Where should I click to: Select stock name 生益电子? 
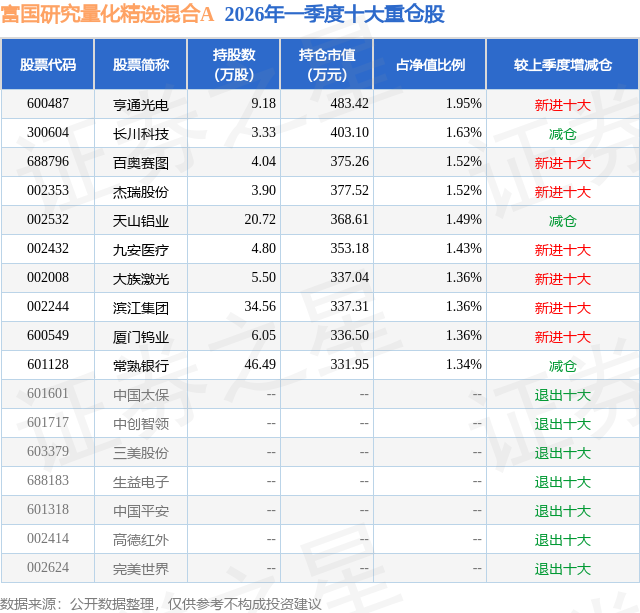[141, 482]
